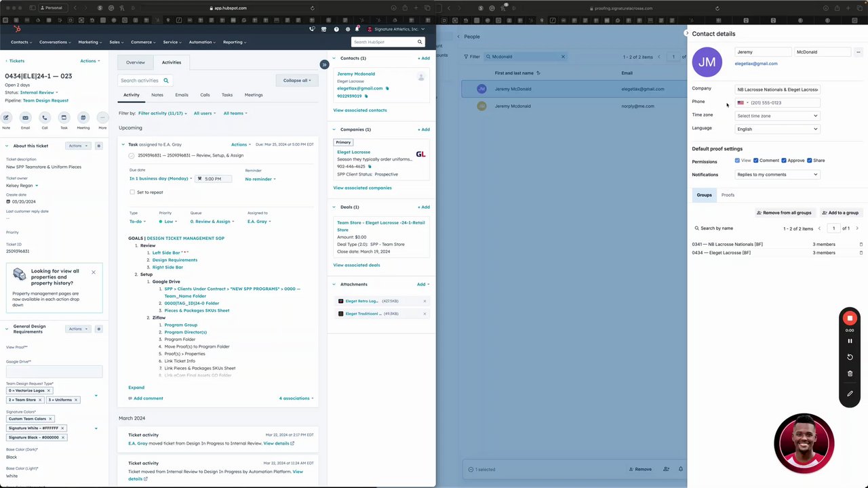Click Add to a group button
This screenshot has height=488, width=868.
click(x=840, y=213)
